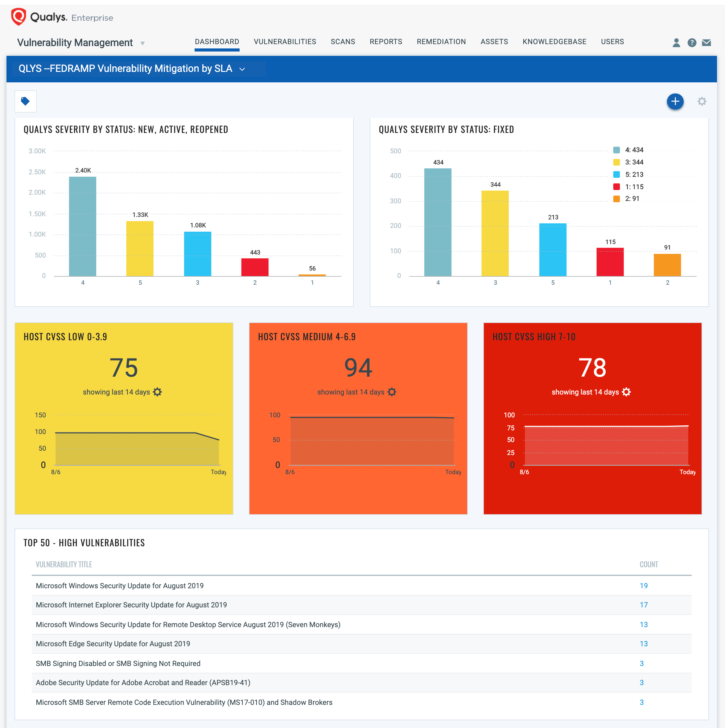Click count 17 for Internet Explorer update
725x728 pixels.
644,605
